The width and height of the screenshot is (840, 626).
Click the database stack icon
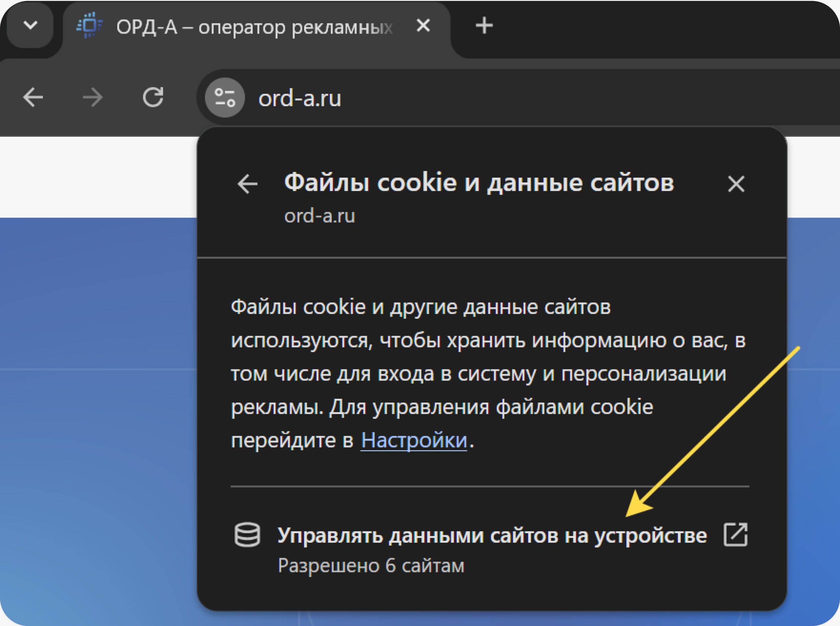pyautogui.click(x=247, y=535)
